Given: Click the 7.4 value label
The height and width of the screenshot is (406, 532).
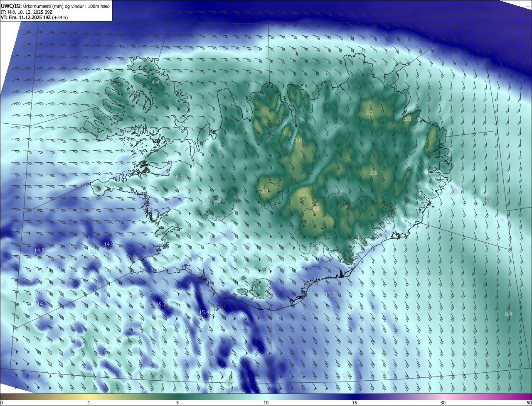Looking at the screenshot, I should click(340, 191).
